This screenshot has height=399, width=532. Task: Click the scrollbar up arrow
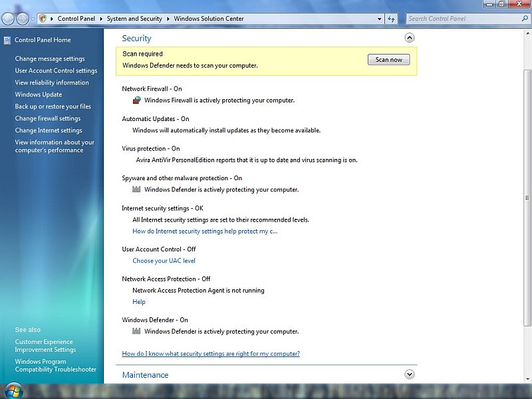click(x=527, y=33)
